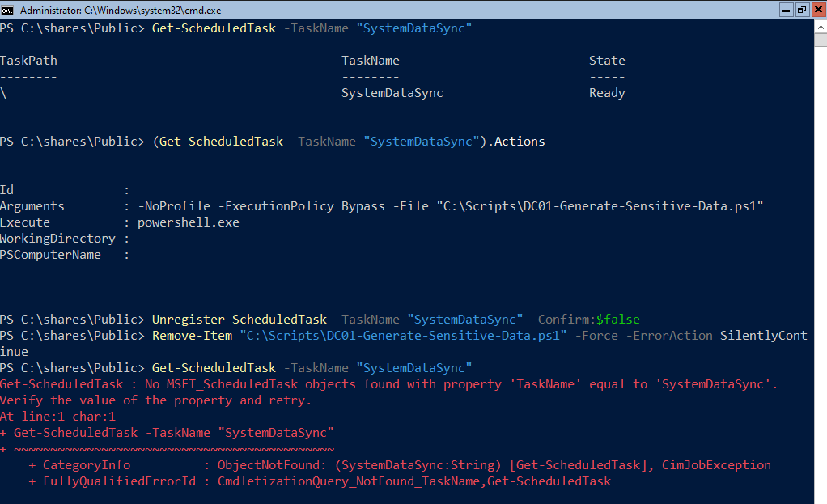Click the '-ExecutionPolicy Bypass' argument text
Screen dimensions: 827x504
point(301,206)
